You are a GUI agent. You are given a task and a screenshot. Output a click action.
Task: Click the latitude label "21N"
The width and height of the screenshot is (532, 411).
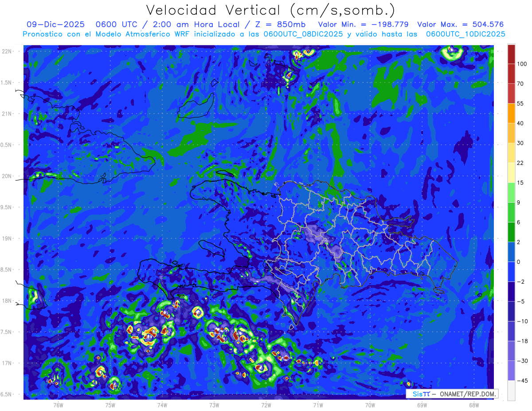pyautogui.click(x=7, y=114)
